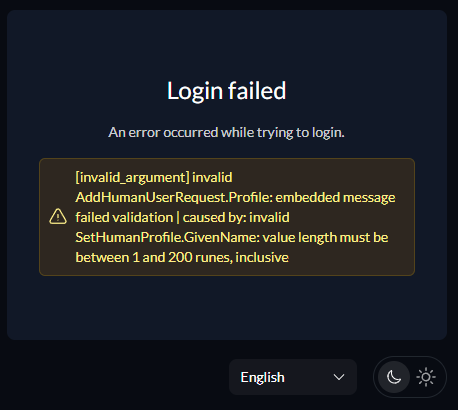Click "value length must be" text in alert

tap(325, 237)
